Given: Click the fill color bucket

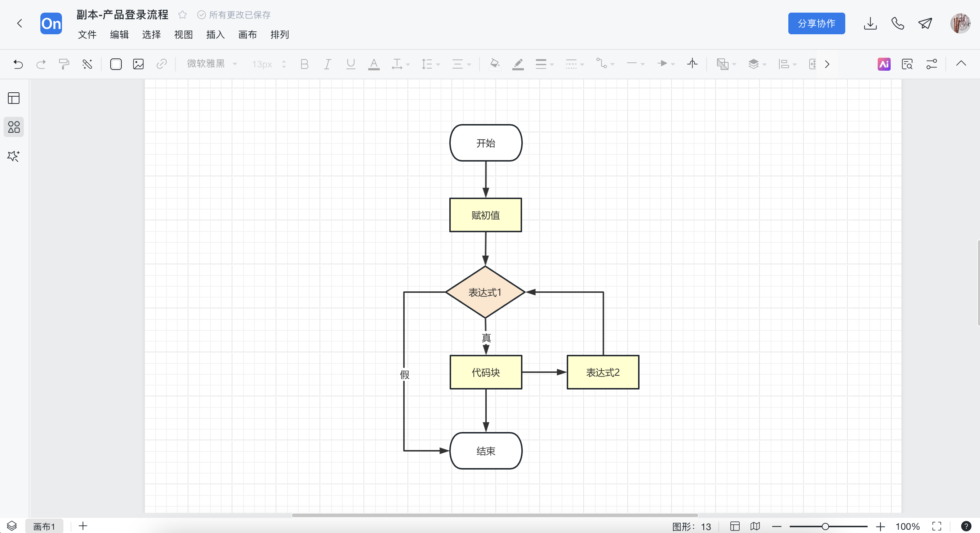Looking at the screenshot, I should pos(495,64).
